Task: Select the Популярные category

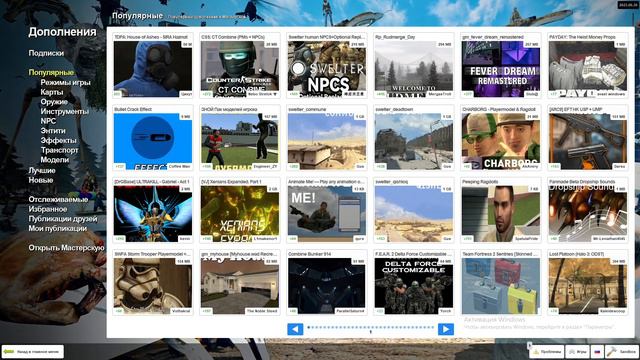Action: [51, 73]
